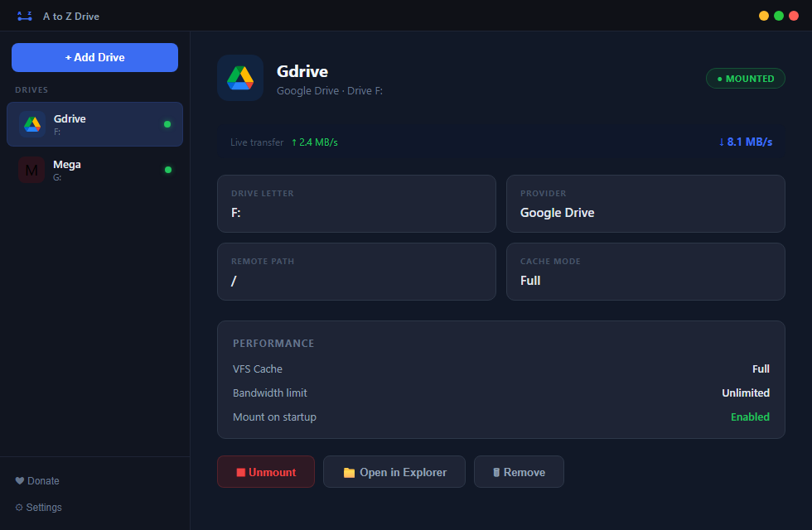Click the Google Drive icon beside Gdrive in the sidebar
The image size is (812, 530).
[32, 124]
